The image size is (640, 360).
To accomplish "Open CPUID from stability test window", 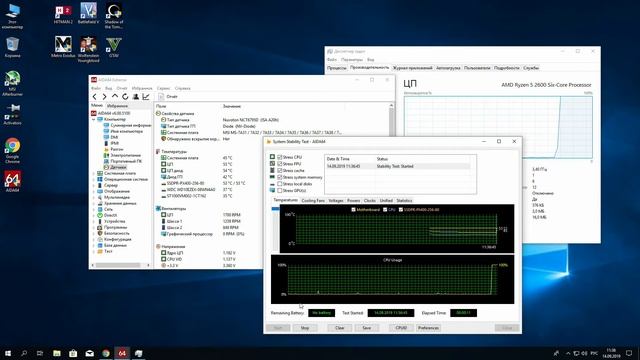I will [x=401, y=328].
